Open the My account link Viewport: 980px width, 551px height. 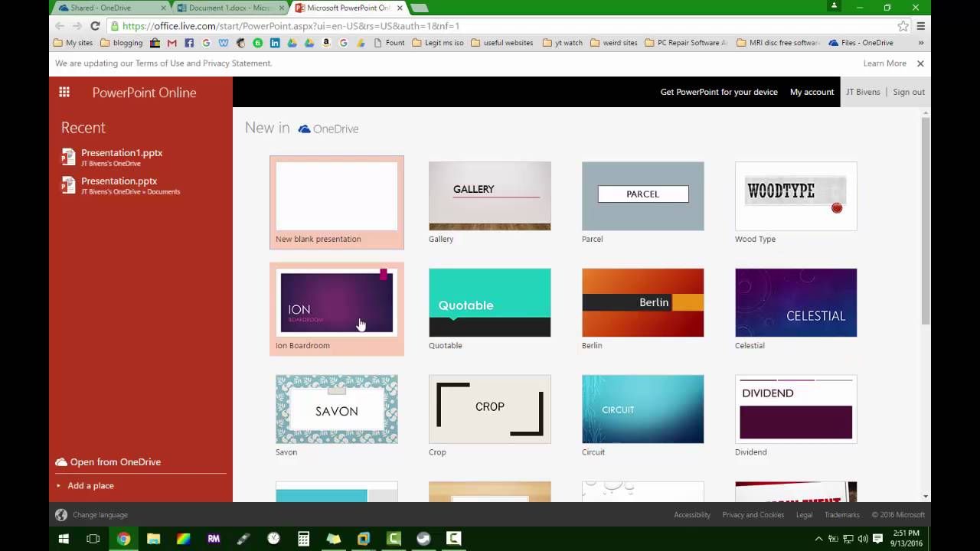tap(812, 92)
